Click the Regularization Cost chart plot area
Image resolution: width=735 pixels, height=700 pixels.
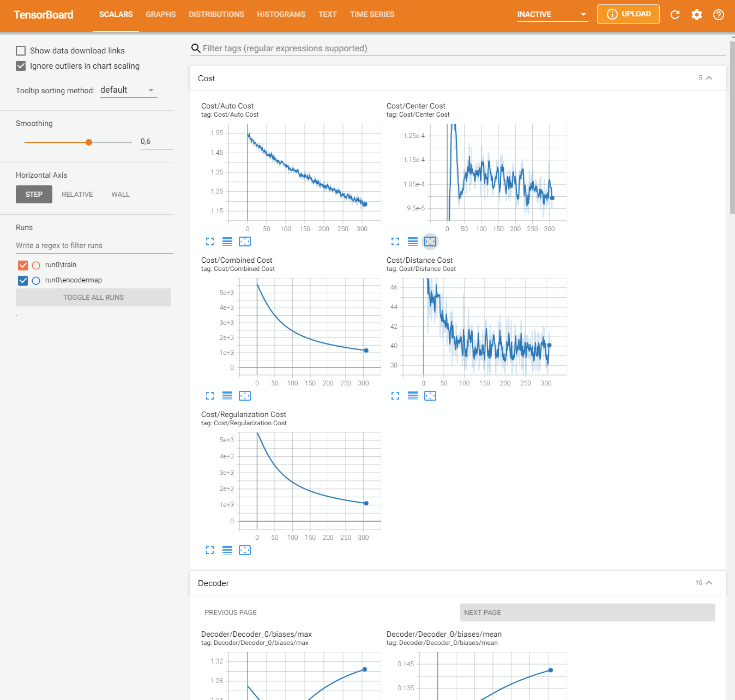coord(310,481)
